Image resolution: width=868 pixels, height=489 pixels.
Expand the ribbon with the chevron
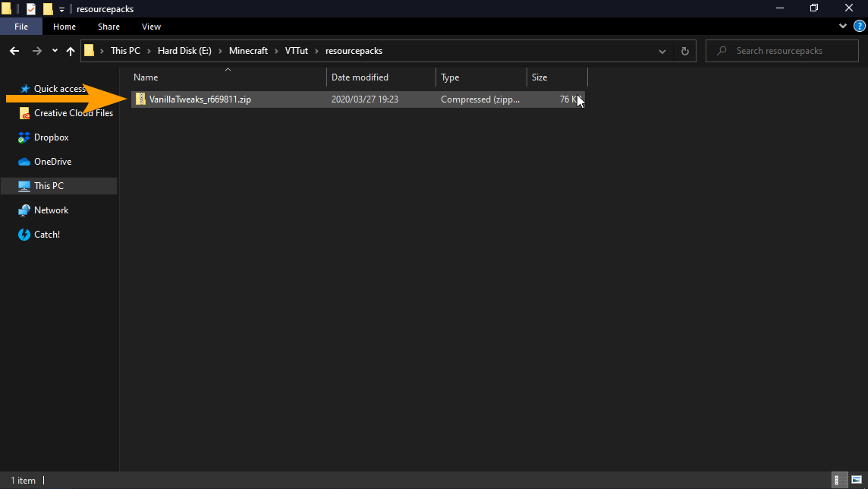842,26
